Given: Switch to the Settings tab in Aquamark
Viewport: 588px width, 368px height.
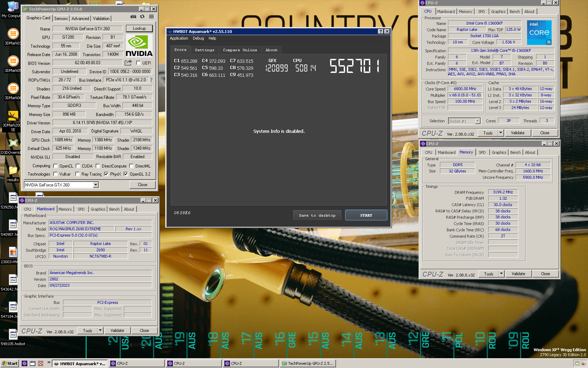Looking at the screenshot, I should pos(204,50).
